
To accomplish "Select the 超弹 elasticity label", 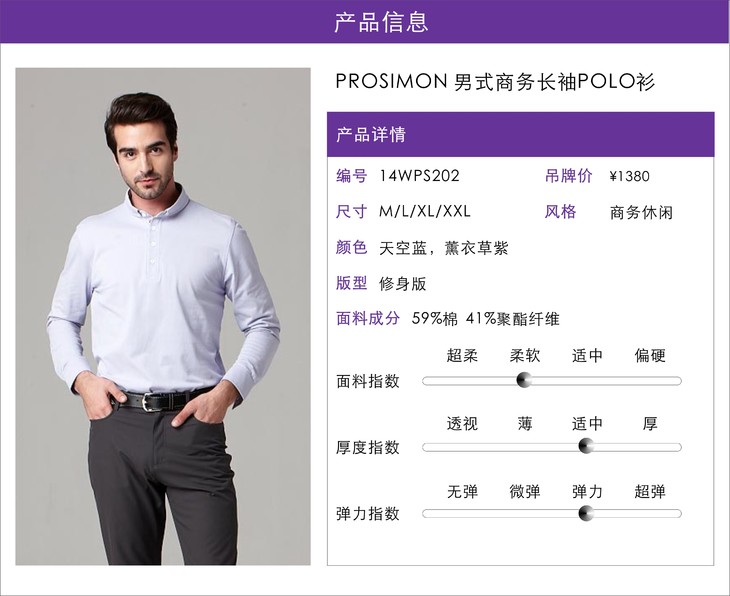I will click(x=650, y=491).
